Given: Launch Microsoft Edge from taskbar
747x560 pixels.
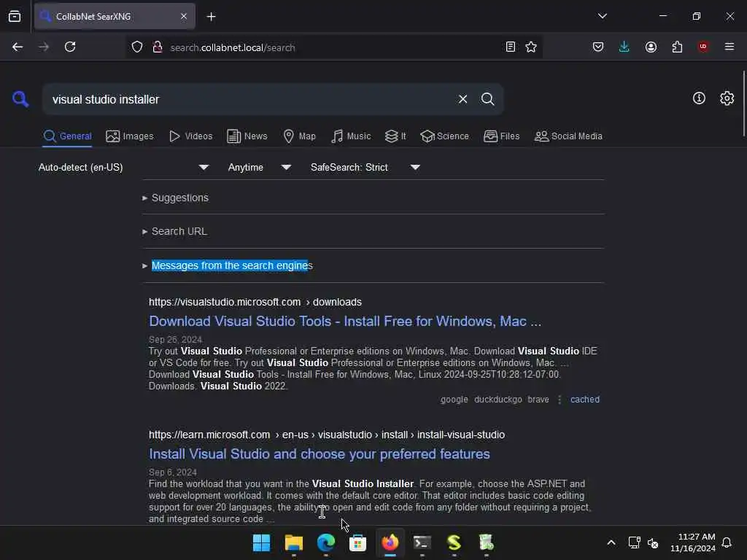Looking at the screenshot, I should click(x=326, y=542).
